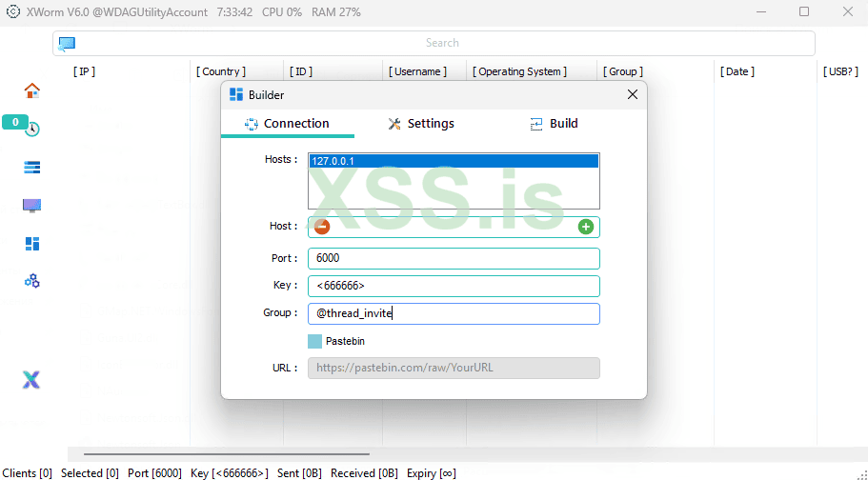Screen dimensions: 868x480
Task: Select the 127.0.0.1 entry in Hosts list
Action: [x=454, y=161]
